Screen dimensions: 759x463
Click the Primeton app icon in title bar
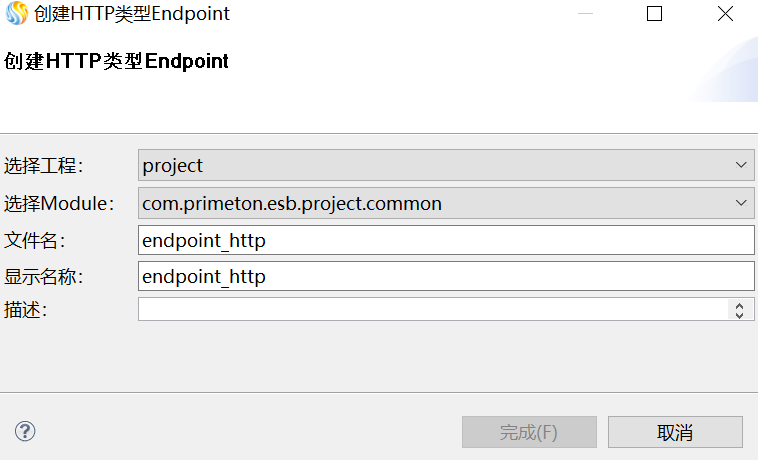tap(17, 14)
